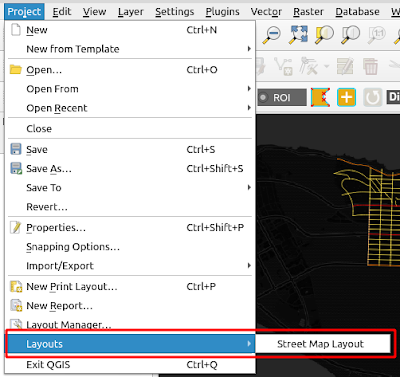The image size is (400, 377).
Task: Click the New Print Layout icon
Action: point(16,286)
